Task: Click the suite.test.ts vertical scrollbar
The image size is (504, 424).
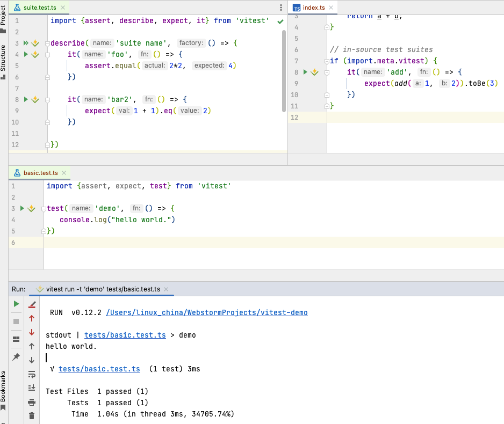Action: click(x=284, y=71)
